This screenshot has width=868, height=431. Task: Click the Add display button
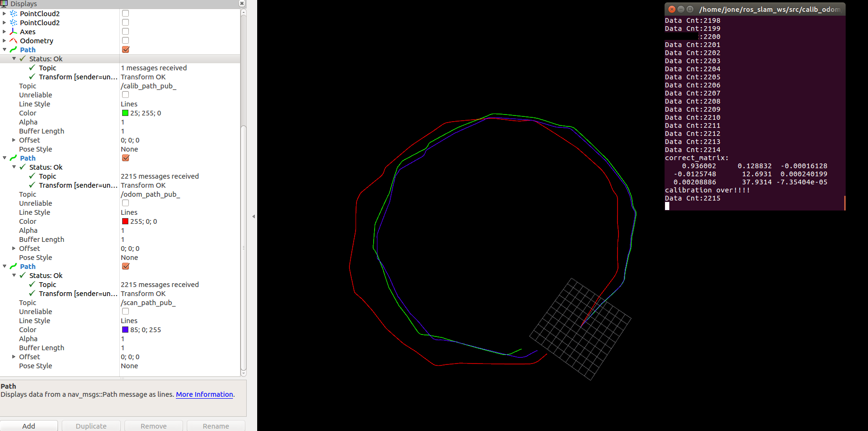point(29,426)
